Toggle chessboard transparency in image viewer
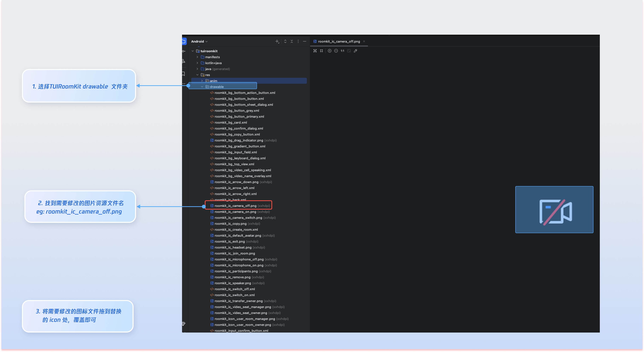The height and width of the screenshot is (352, 644). (315, 51)
